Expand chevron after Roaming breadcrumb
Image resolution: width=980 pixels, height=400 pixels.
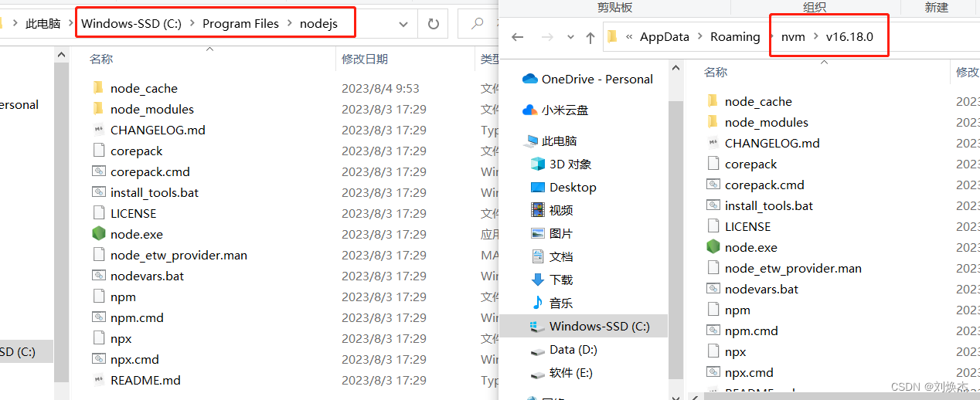coord(771,37)
